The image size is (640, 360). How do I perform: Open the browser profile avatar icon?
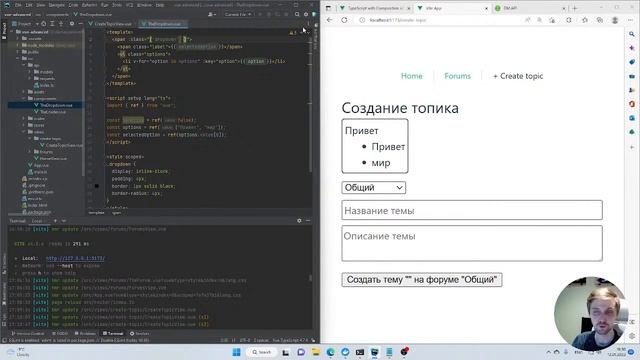point(615,20)
